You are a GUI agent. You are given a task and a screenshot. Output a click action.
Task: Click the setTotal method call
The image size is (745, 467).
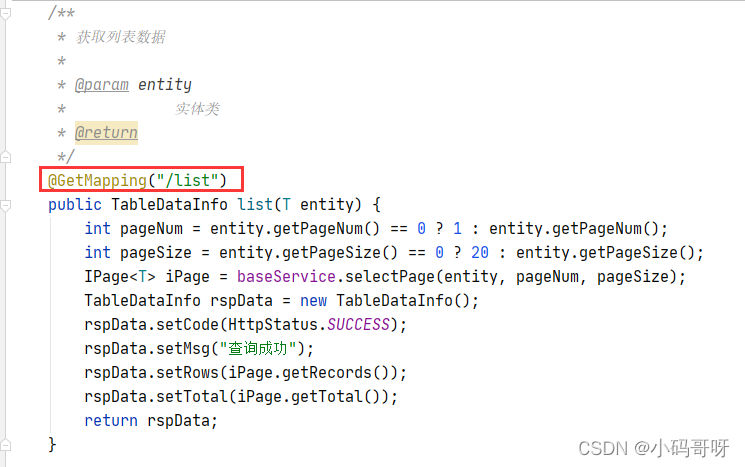[192, 397]
